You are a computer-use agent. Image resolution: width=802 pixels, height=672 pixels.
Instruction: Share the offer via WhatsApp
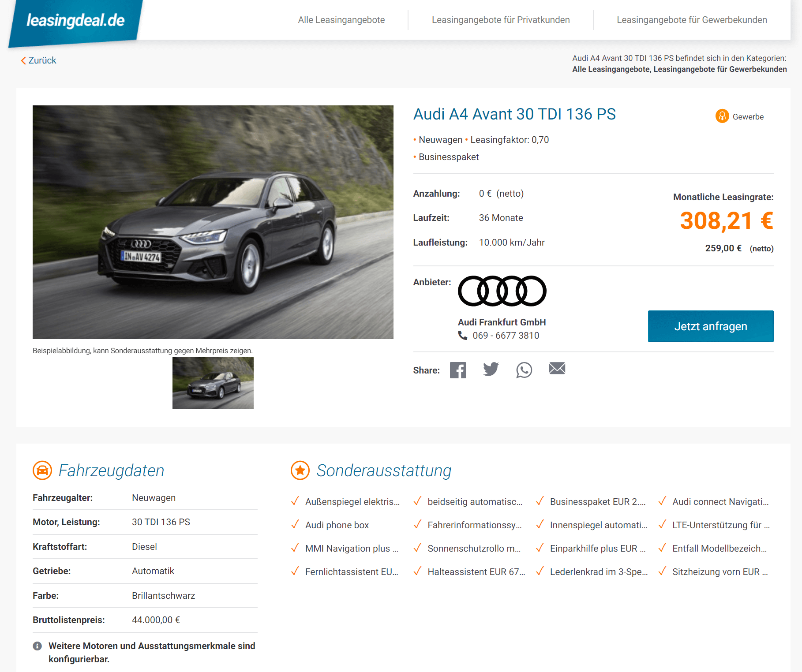coord(524,370)
